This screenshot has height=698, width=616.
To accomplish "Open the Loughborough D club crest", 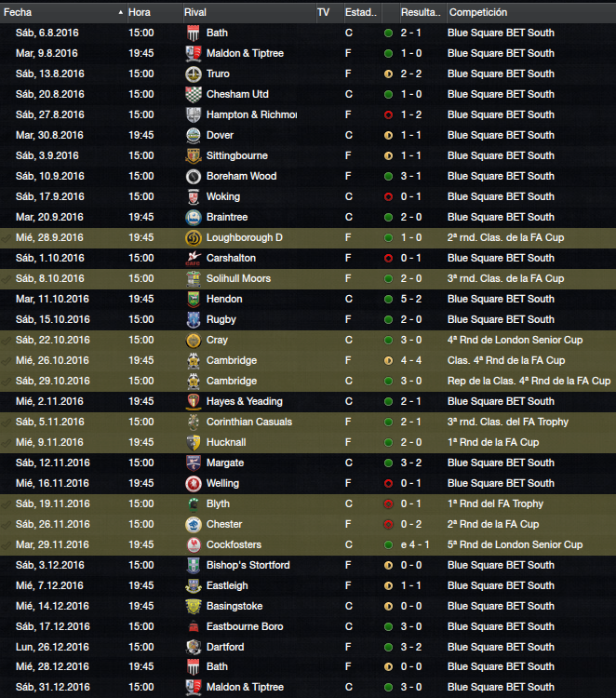I will click(x=194, y=237).
